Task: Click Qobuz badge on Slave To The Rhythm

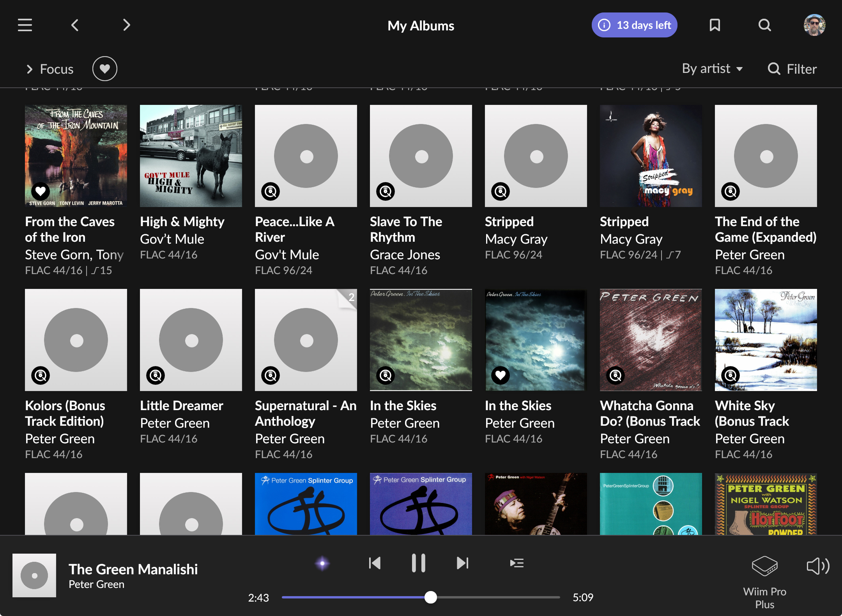Action: (386, 191)
